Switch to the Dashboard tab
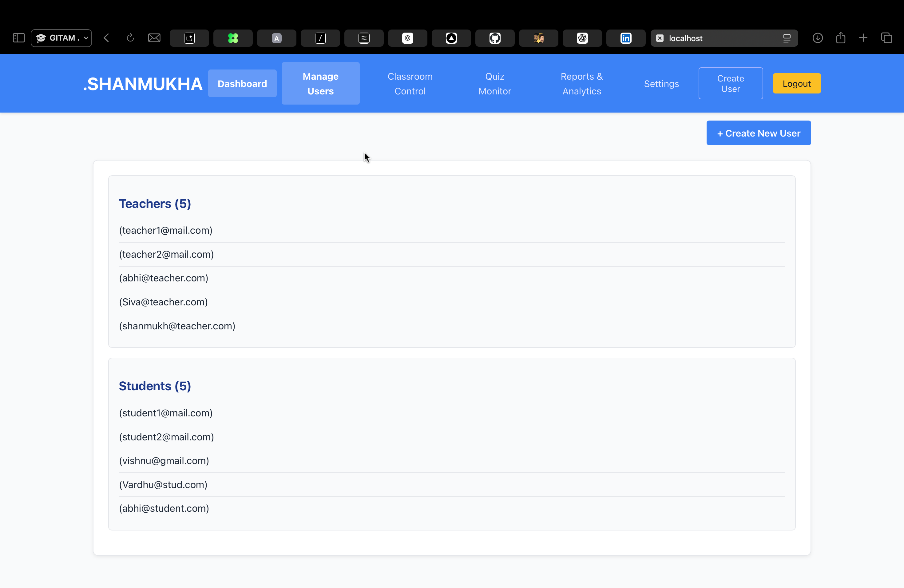Image resolution: width=904 pixels, height=588 pixels. tap(242, 83)
